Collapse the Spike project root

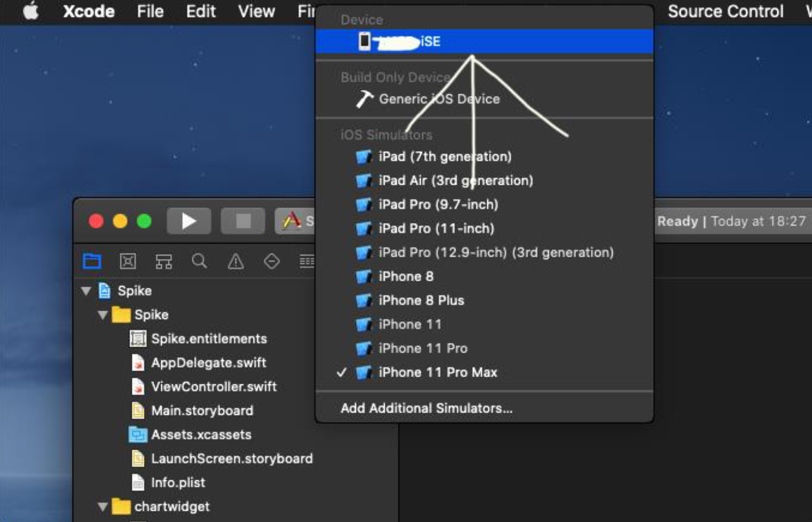tap(86, 291)
